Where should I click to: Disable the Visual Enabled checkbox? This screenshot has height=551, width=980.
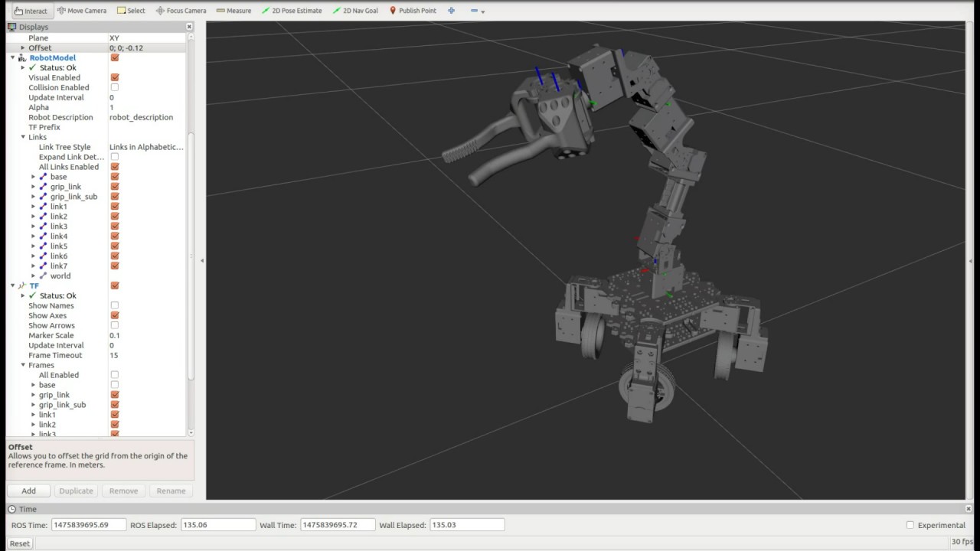pos(115,77)
